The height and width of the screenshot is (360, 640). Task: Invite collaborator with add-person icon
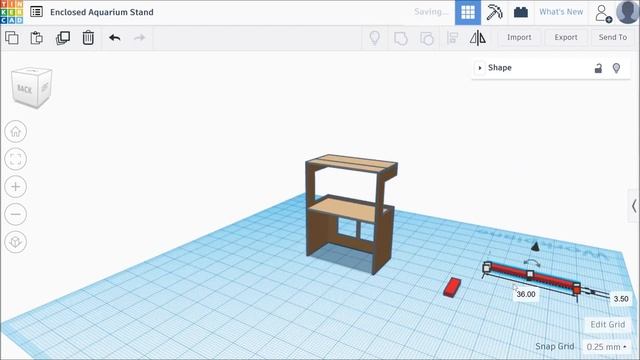(x=603, y=13)
